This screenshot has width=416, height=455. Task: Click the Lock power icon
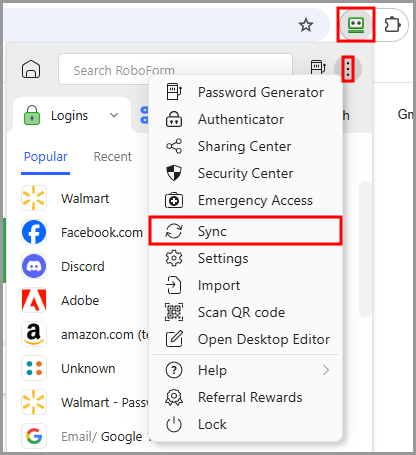coord(174,424)
